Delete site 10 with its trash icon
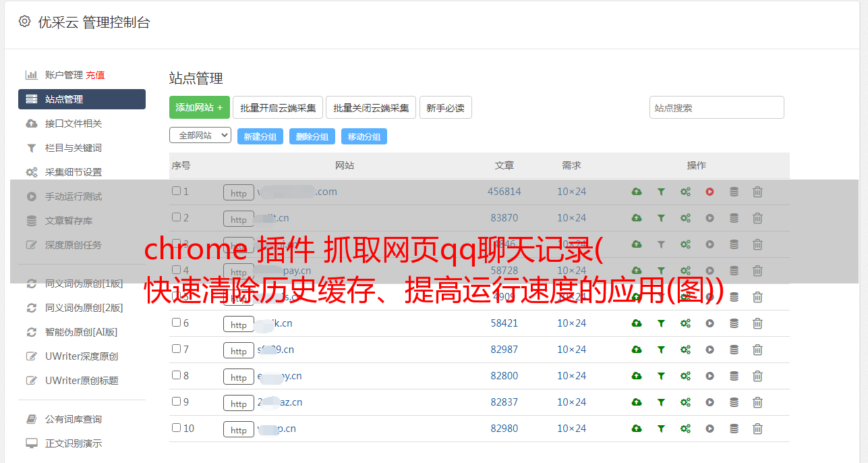This screenshot has width=868, height=463. (x=757, y=429)
